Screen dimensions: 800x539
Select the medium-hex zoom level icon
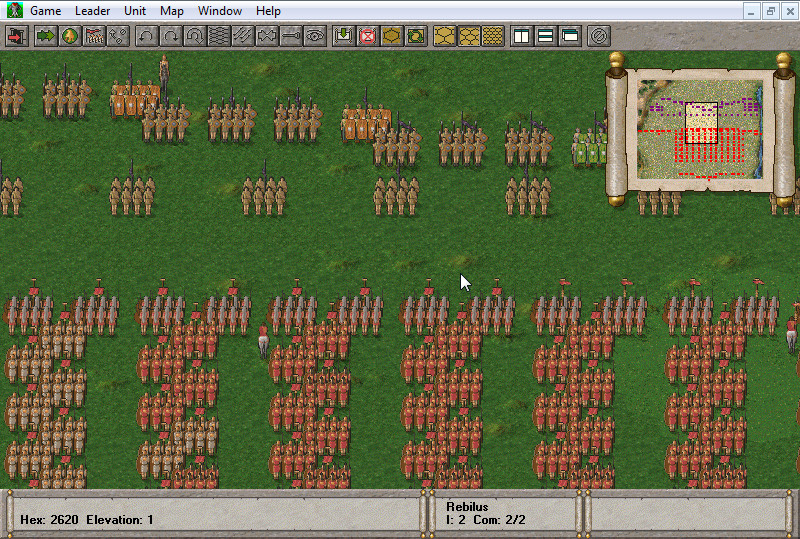468,36
